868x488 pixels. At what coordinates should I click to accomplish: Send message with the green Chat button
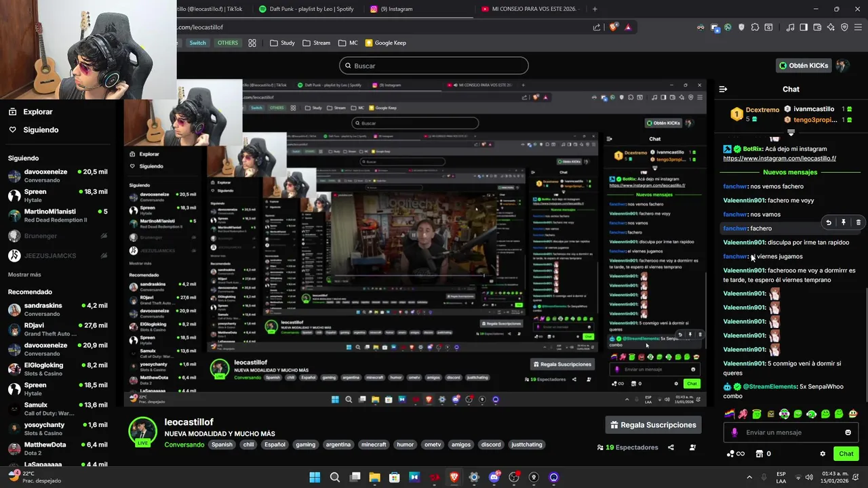tap(846, 453)
